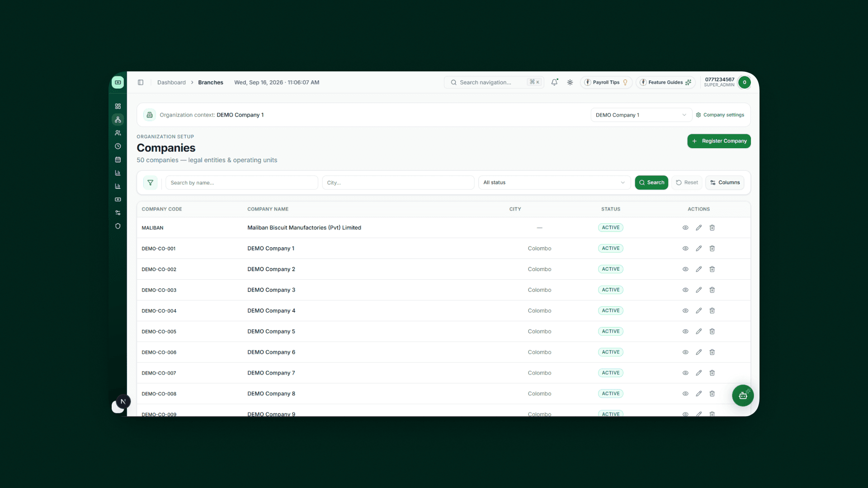Click the Register Company button
The width and height of the screenshot is (868, 488).
pyautogui.click(x=719, y=141)
